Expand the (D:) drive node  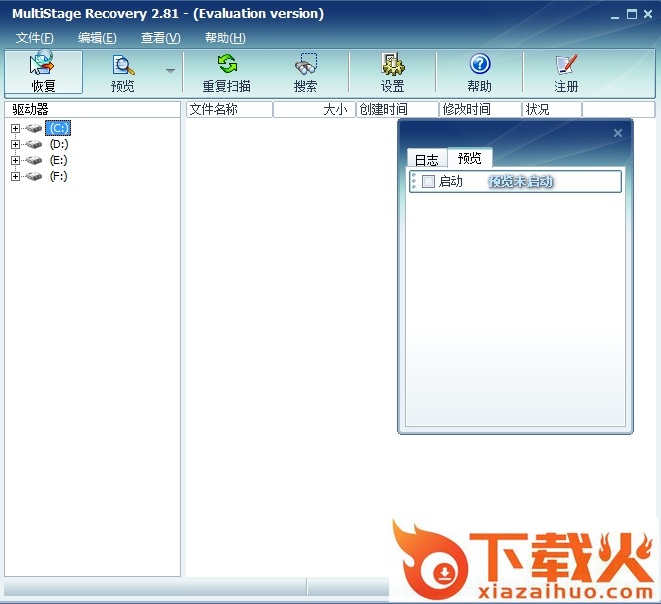(16, 145)
